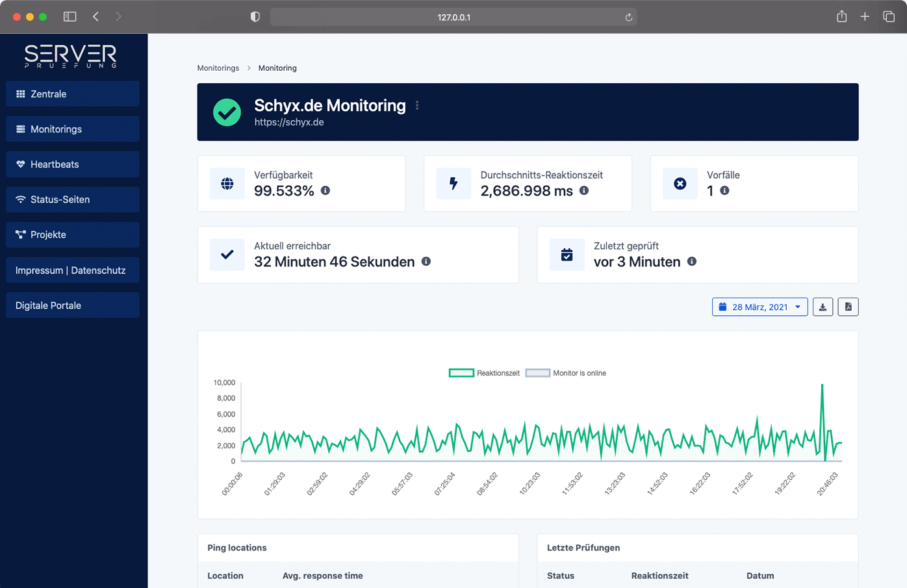Open the 28 März, 2021 date dropdown

click(760, 307)
